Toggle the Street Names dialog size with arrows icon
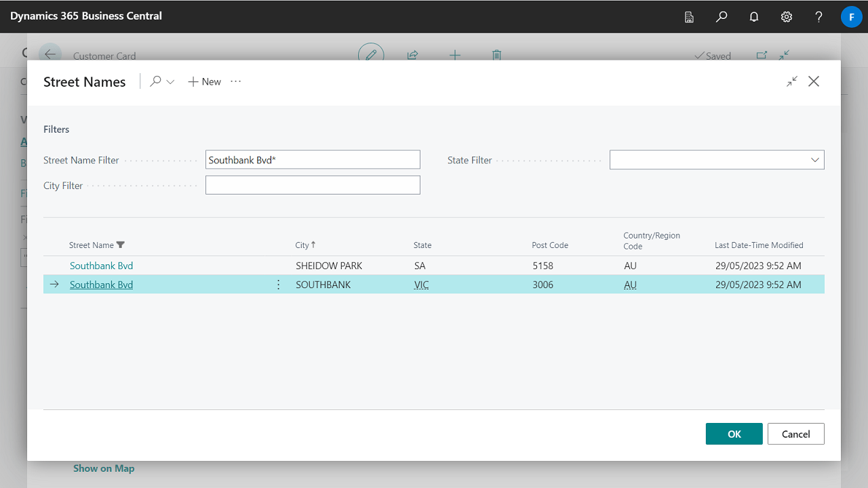Screen dimensions: 868x488 (792, 81)
